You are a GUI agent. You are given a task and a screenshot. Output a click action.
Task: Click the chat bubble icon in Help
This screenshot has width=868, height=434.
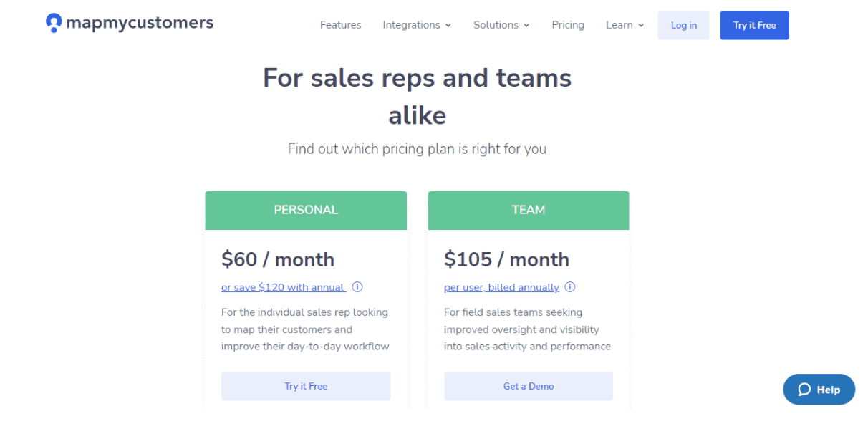click(804, 390)
